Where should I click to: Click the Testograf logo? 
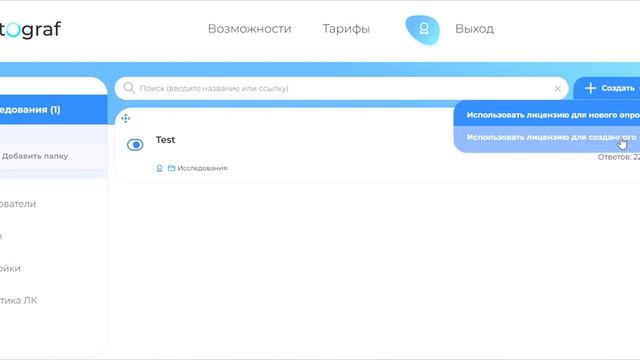pyautogui.click(x=30, y=29)
